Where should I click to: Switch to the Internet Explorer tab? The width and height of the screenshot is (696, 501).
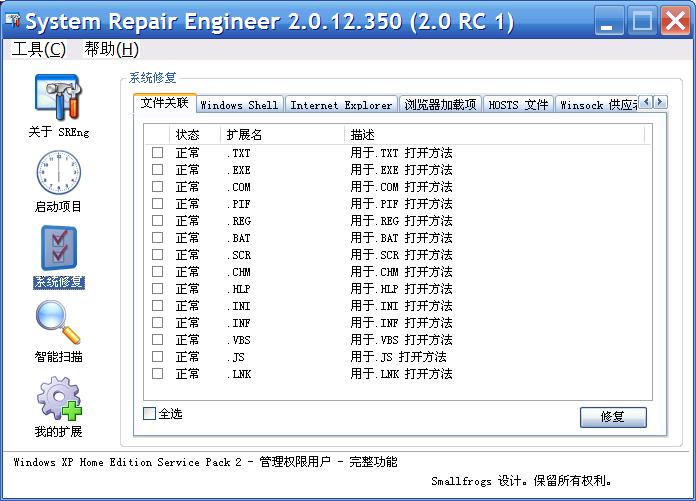point(341,105)
